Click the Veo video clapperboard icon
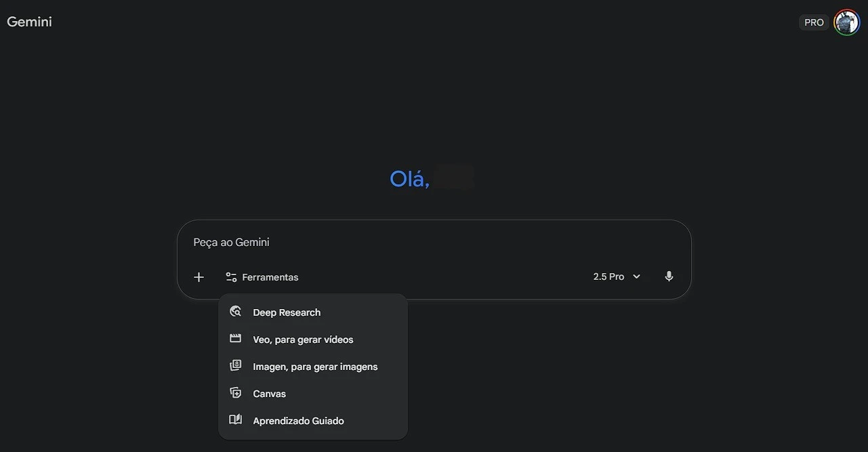The height and width of the screenshot is (452, 868). [235, 339]
